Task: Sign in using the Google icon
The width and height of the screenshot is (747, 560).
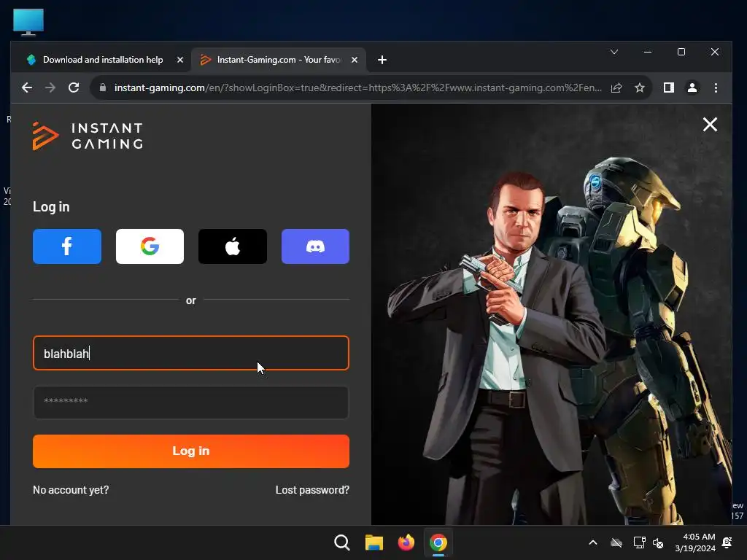Action: click(150, 246)
